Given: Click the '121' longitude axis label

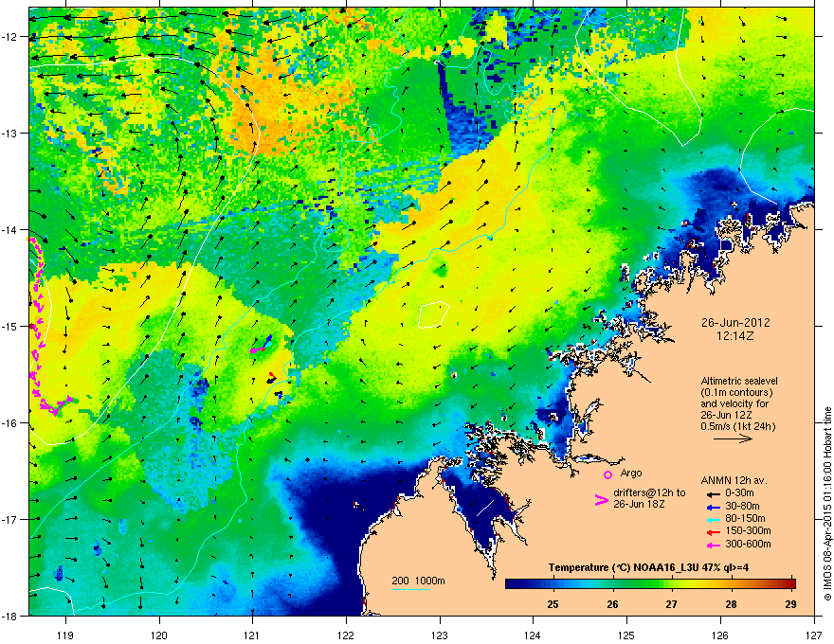Looking at the screenshot, I should 252,635.
